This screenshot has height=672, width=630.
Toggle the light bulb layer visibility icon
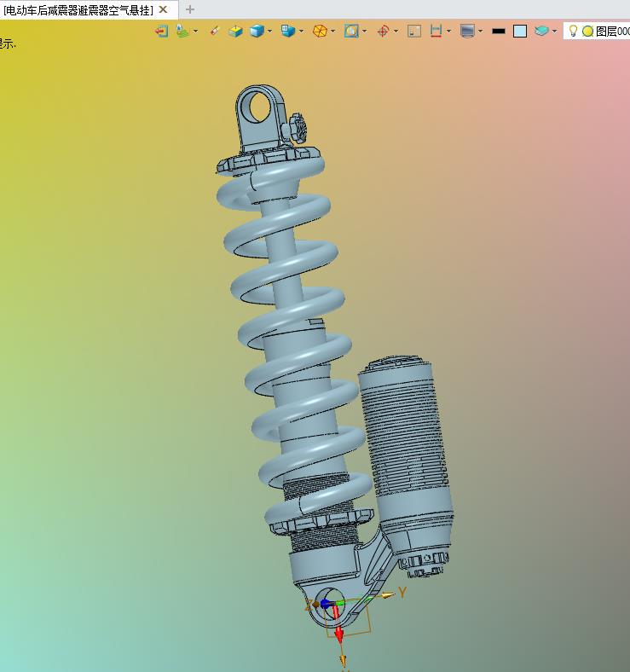coord(573,31)
